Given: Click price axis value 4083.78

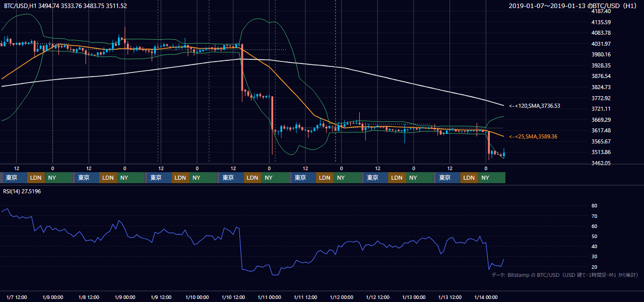Looking at the screenshot, I should 601,33.
